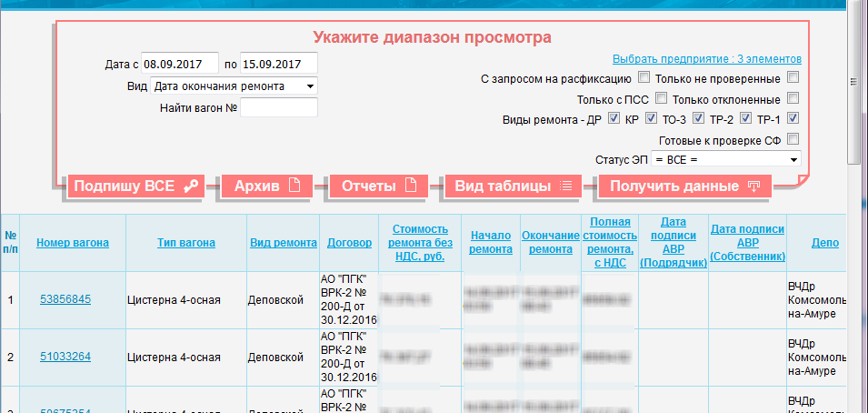Sort by 'Вид ремонта' column header

284,243
